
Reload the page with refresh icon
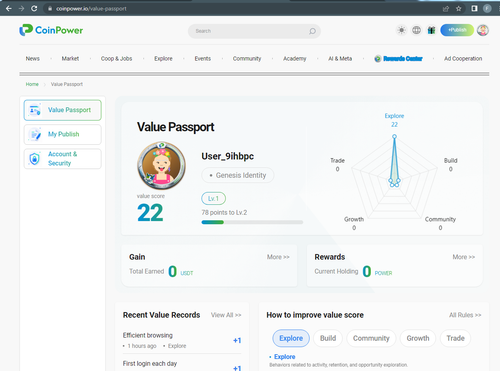click(34, 8)
